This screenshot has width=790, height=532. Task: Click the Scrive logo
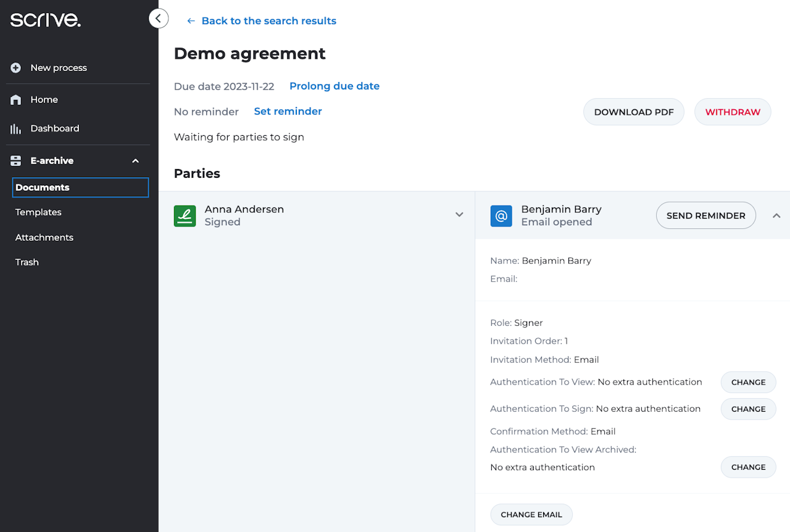pyautogui.click(x=45, y=20)
